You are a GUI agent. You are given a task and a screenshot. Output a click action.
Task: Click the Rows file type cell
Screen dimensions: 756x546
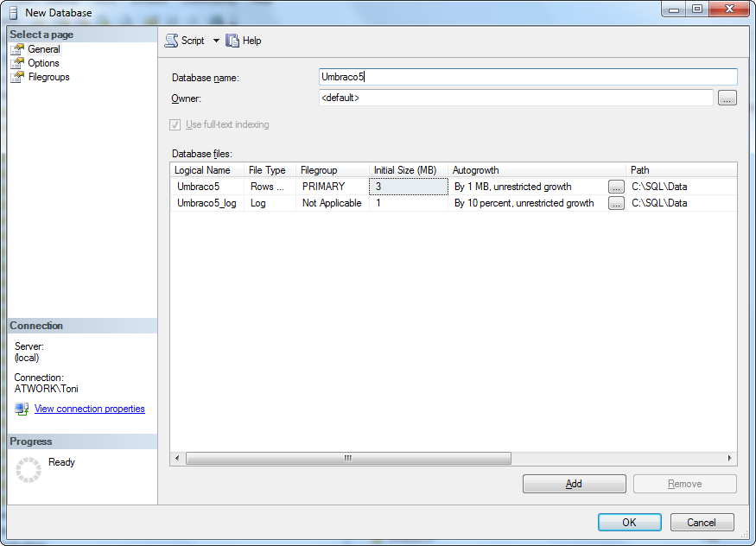click(x=270, y=187)
